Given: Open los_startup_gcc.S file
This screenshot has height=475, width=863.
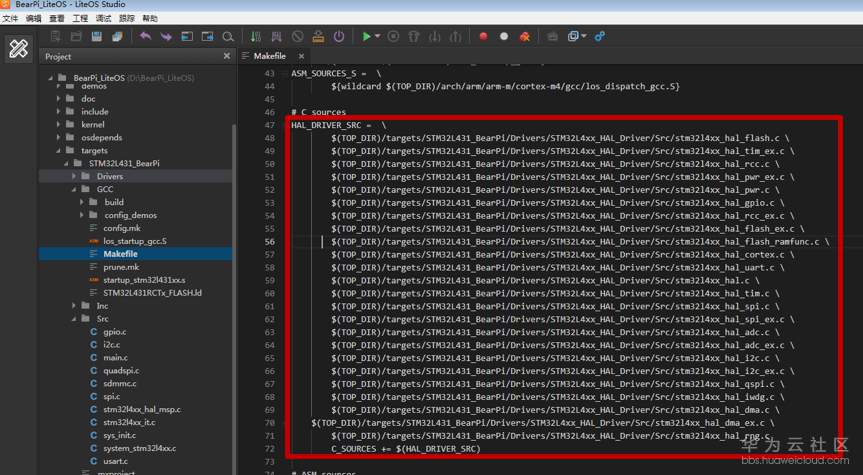Looking at the screenshot, I should pos(135,241).
